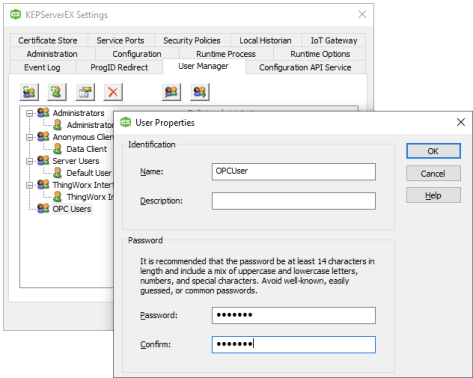473x378 pixels.
Task: Click the red X delete icon
Action: click(x=113, y=92)
